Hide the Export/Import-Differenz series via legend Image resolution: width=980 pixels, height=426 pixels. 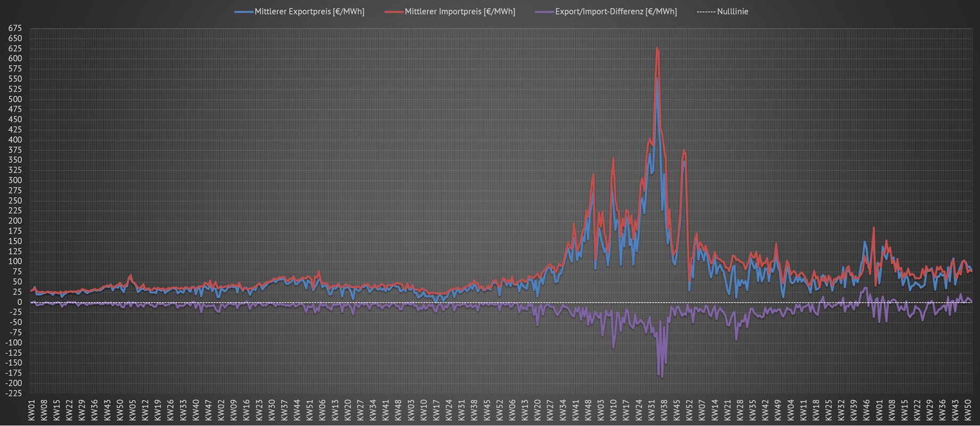[x=616, y=12]
